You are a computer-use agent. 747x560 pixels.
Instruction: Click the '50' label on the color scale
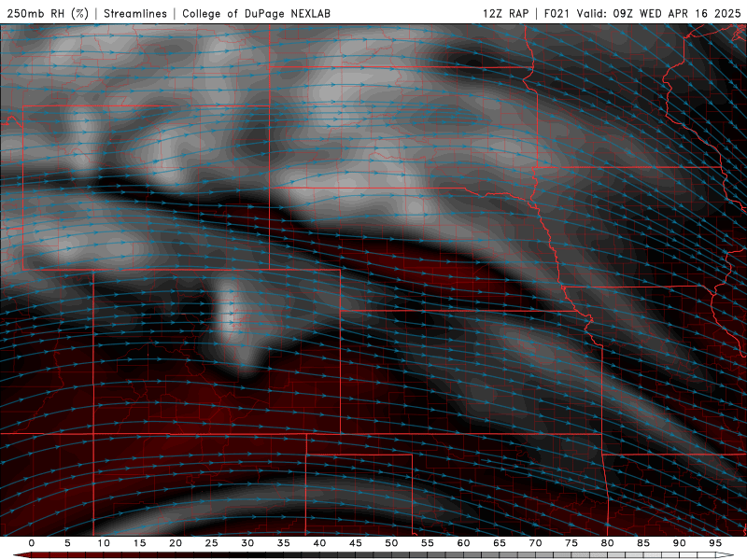(391, 543)
